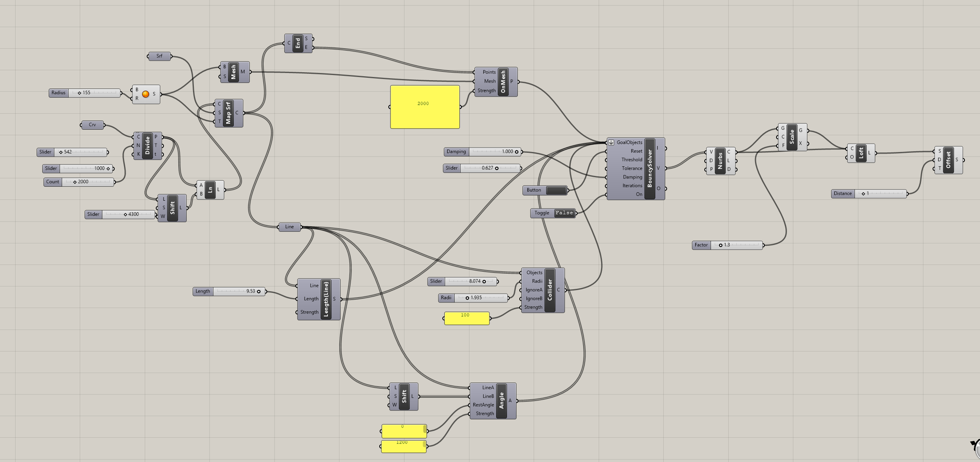Select the Crv parameter container
The image size is (980, 462).
pyautogui.click(x=93, y=125)
